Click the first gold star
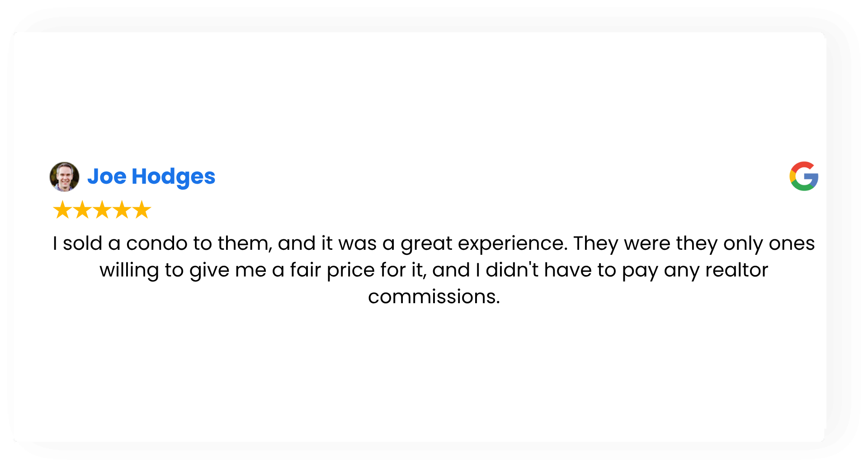Image resolution: width=868 pixels, height=467 pixels. 62,210
